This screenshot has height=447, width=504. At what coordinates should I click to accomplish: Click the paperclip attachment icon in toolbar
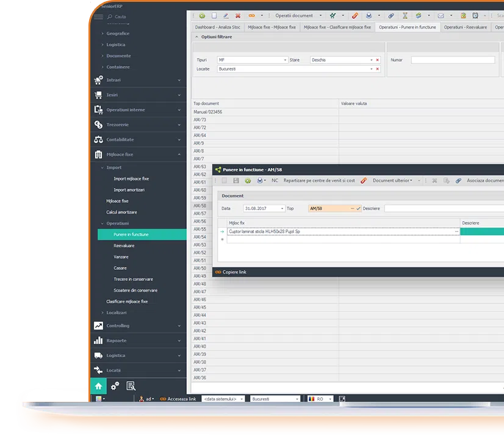click(x=391, y=15)
